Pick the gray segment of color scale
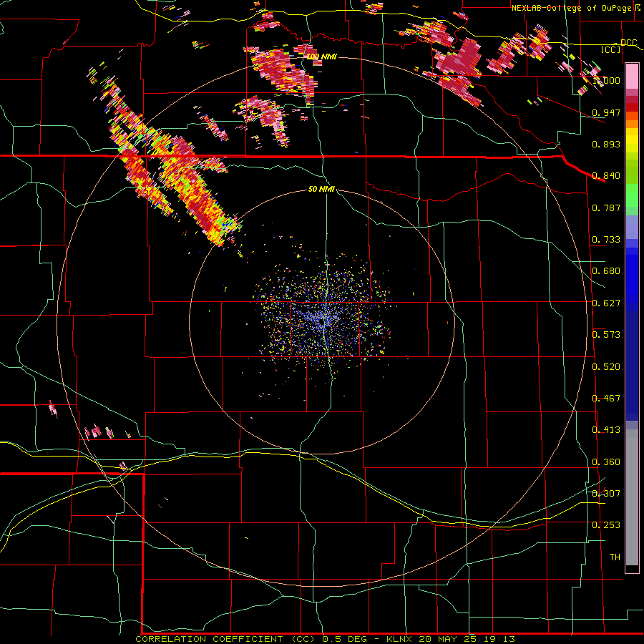 tap(632, 497)
